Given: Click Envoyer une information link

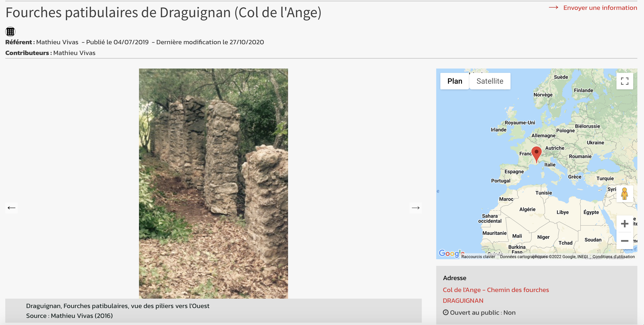Looking at the screenshot, I should (x=600, y=8).
